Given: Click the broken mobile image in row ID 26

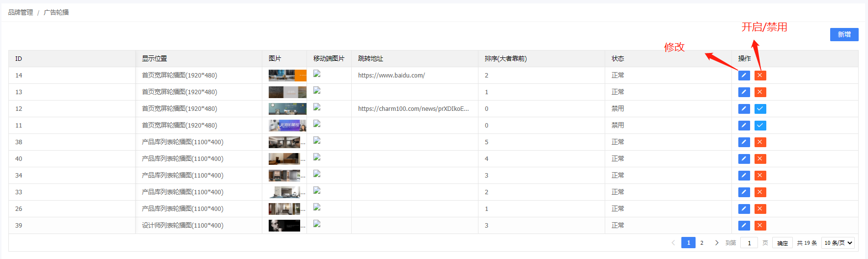Looking at the screenshot, I should (x=317, y=207).
